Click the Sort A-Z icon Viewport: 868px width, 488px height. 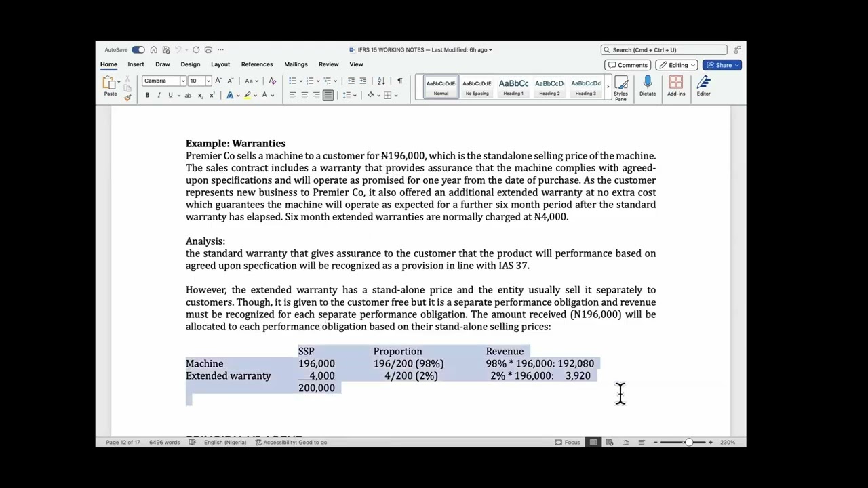click(381, 81)
